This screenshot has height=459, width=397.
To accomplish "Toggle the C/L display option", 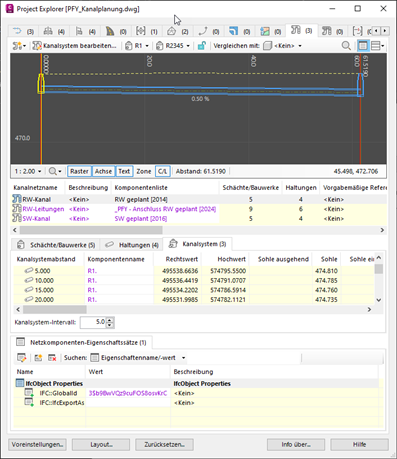I will tap(162, 171).
